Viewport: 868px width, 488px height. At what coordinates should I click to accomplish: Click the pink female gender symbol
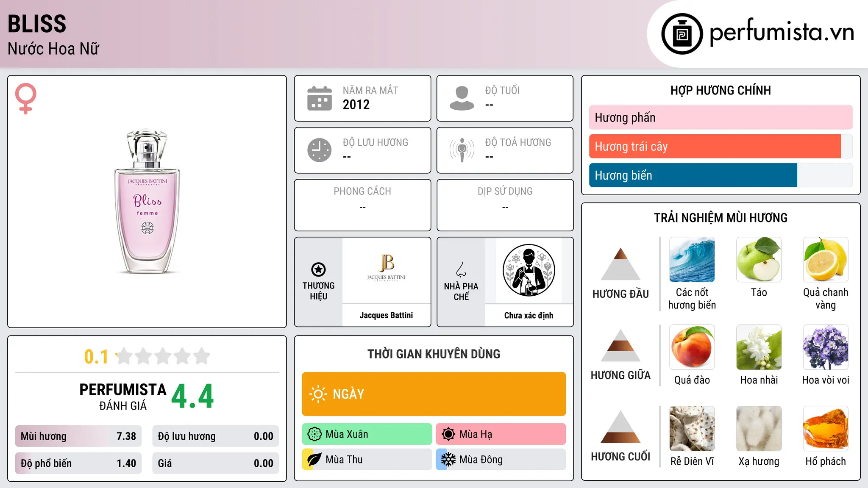click(x=25, y=98)
